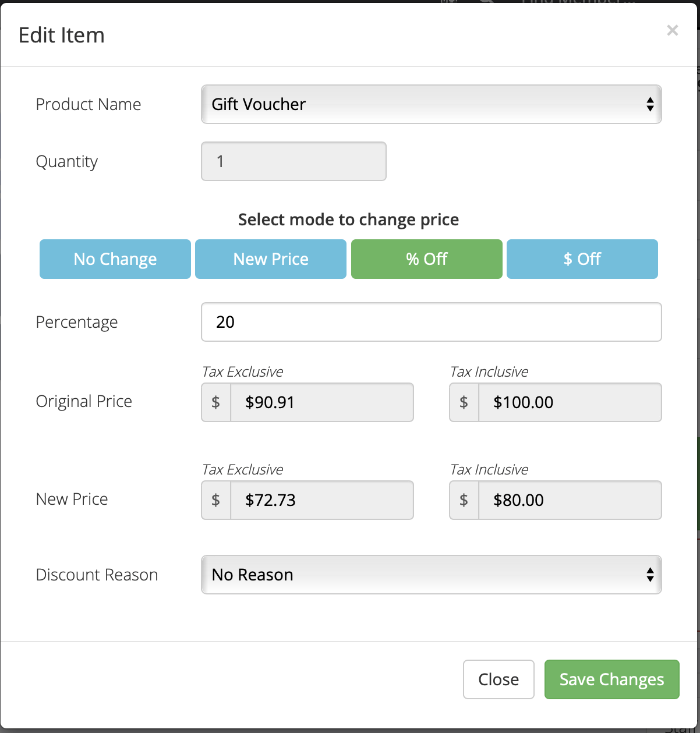Click dollar icon beside New Price Tax Exclusive
The width and height of the screenshot is (700, 733).
(216, 500)
